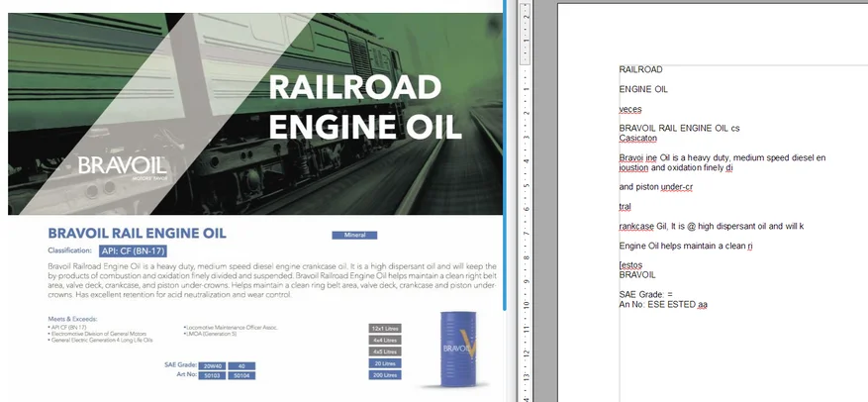Click the word 'tral' in the document

click(x=625, y=207)
